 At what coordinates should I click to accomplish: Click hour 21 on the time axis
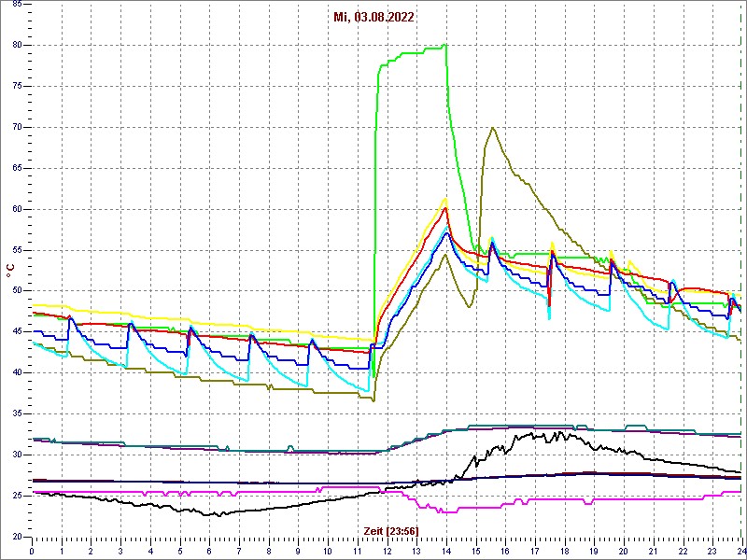click(x=652, y=552)
